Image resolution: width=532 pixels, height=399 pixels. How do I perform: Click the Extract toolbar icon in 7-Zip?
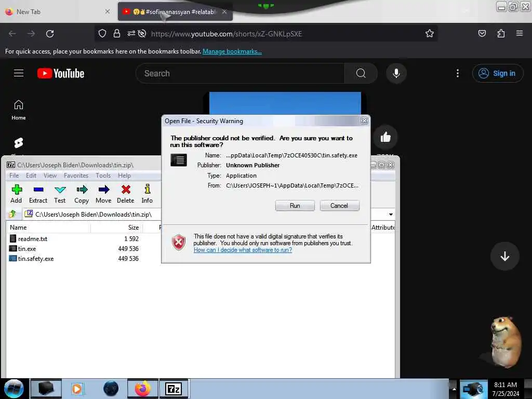tap(38, 194)
